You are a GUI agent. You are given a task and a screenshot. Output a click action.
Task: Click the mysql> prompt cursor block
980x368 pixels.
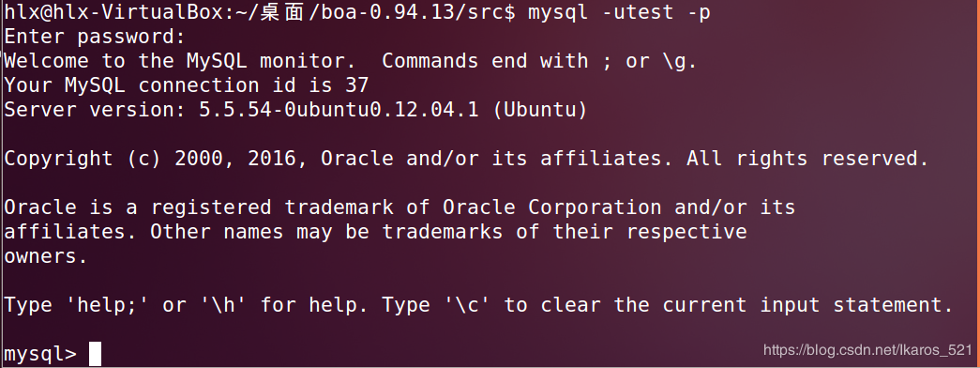pyautogui.click(x=95, y=354)
